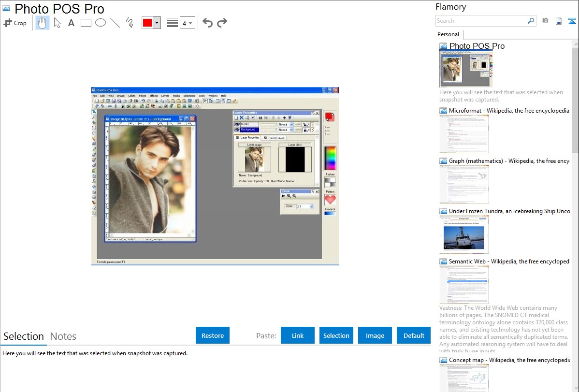Choose the arrow pointer tool
This screenshot has width=579, height=392.
tap(57, 23)
